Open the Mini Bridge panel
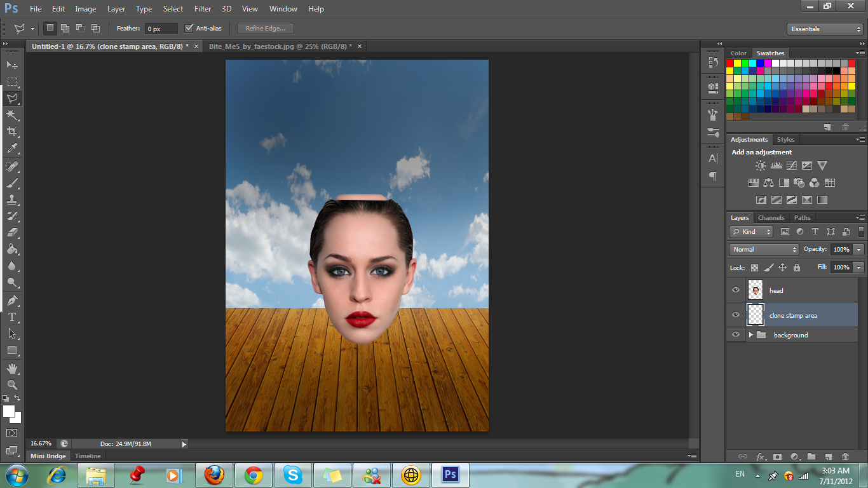The width and height of the screenshot is (868, 488). pos(47,456)
